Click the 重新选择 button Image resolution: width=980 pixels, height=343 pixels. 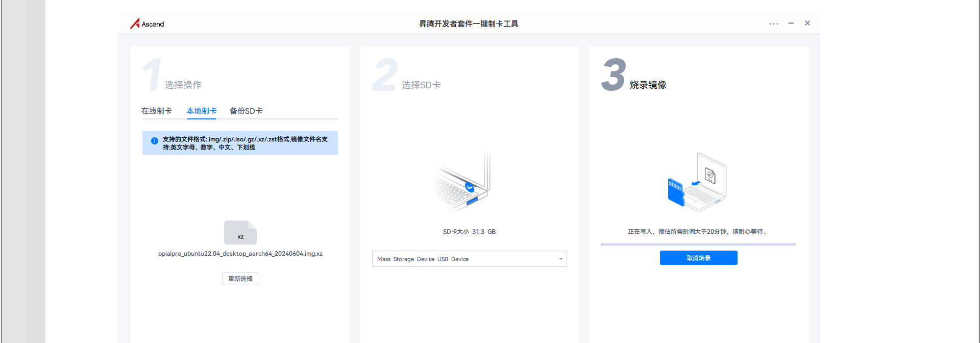(x=240, y=279)
